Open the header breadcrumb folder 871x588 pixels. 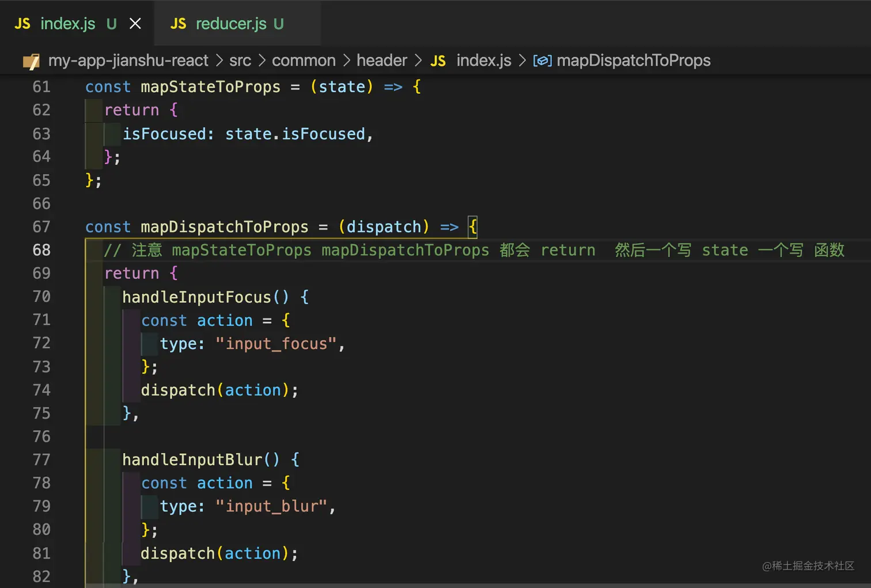point(382,60)
